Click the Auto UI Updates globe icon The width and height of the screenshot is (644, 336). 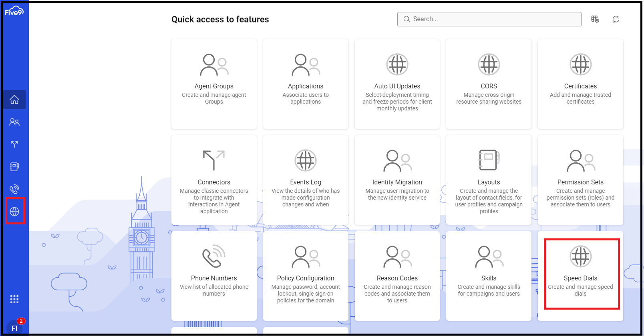(397, 64)
